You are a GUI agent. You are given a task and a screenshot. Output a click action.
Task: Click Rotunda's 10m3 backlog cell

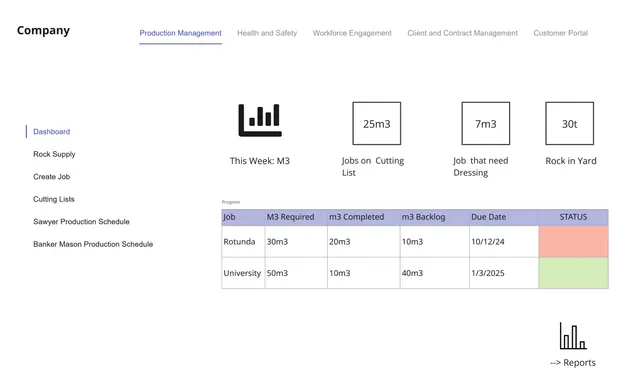435,242
